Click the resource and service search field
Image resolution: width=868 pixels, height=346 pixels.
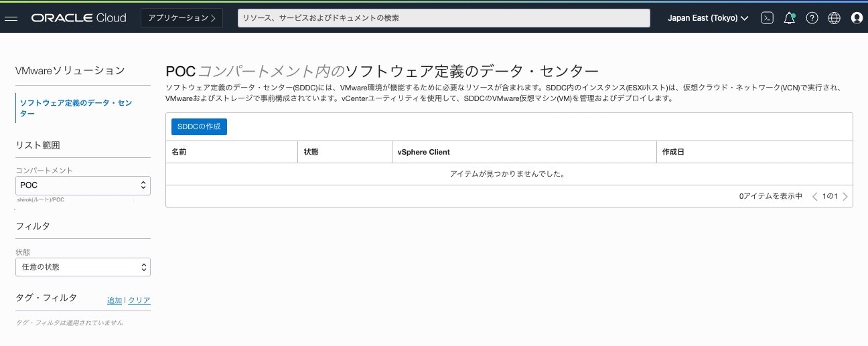point(444,18)
